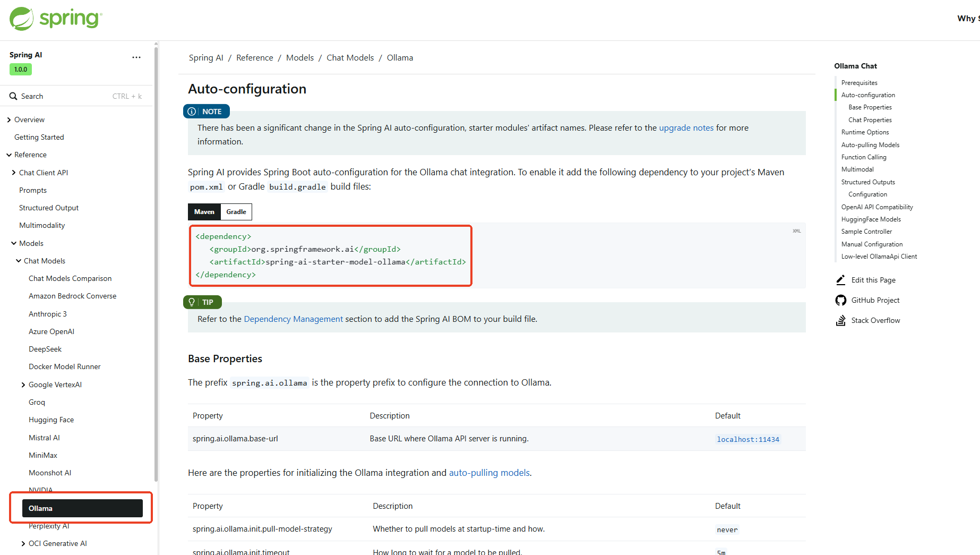Open the Spring AI three-dot menu
Viewport: 980px width, 555px height.
tap(136, 57)
